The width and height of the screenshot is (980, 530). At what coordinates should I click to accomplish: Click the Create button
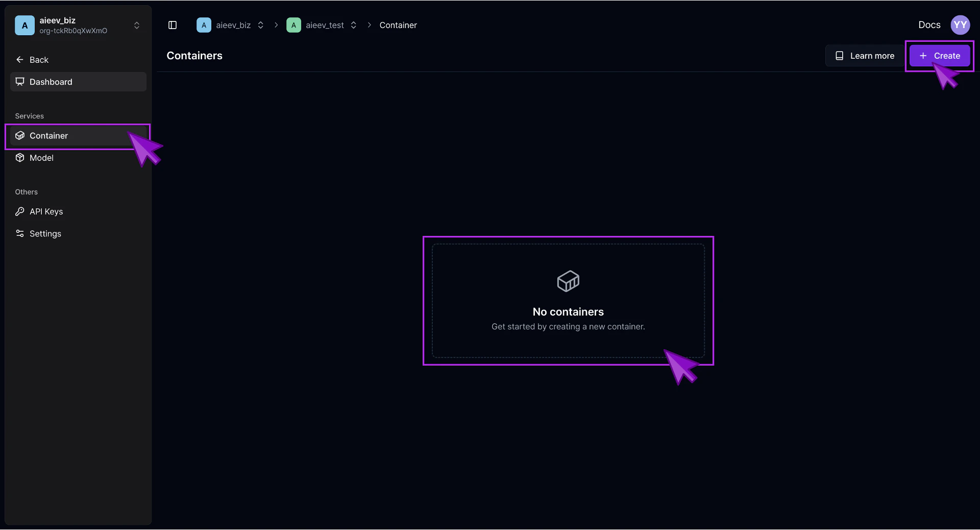click(940, 56)
